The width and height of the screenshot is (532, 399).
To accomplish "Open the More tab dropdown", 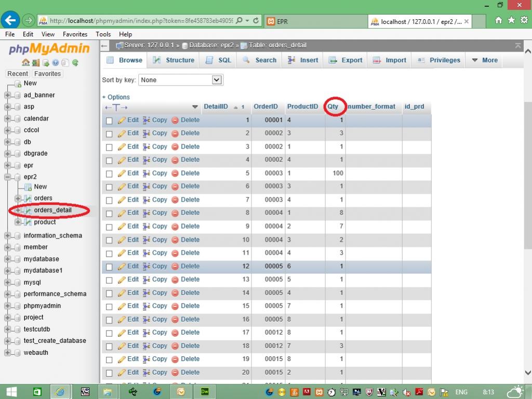I will pos(484,60).
